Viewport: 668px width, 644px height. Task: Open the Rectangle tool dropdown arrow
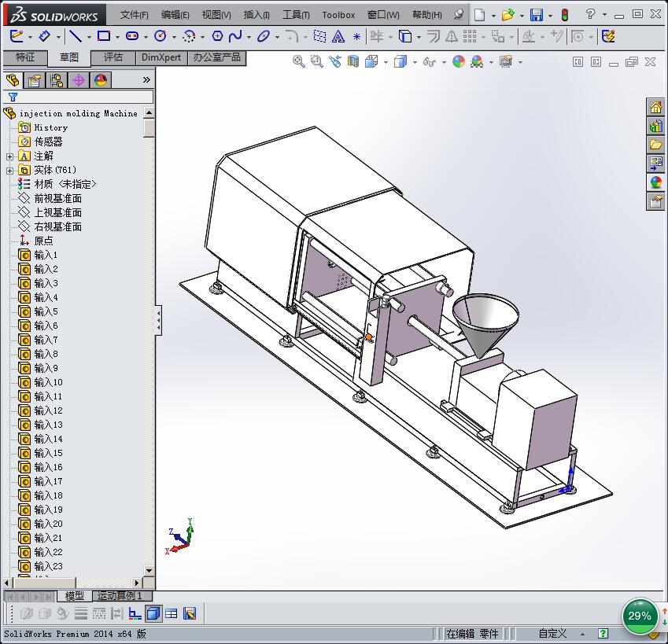[x=116, y=38]
